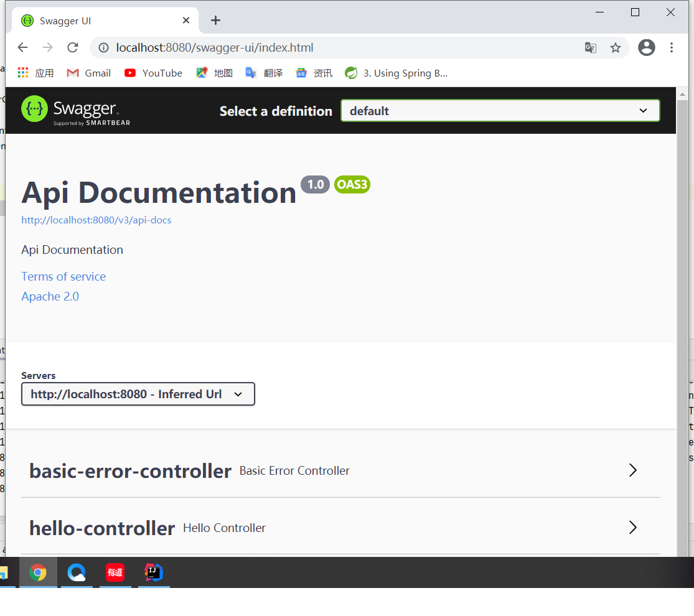Open the Google Translate page icon
The height and width of the screenshot is (616, 694).
(x=591, y=47)
